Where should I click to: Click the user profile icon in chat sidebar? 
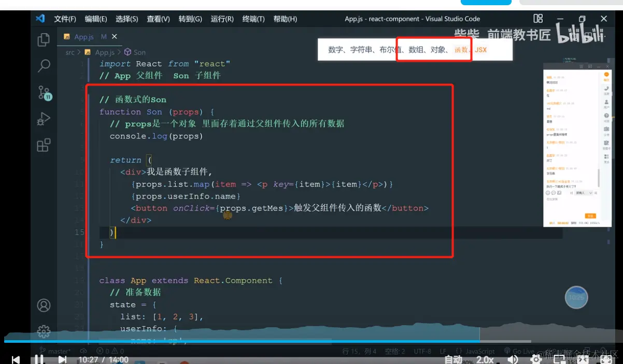tap(606, 103)
